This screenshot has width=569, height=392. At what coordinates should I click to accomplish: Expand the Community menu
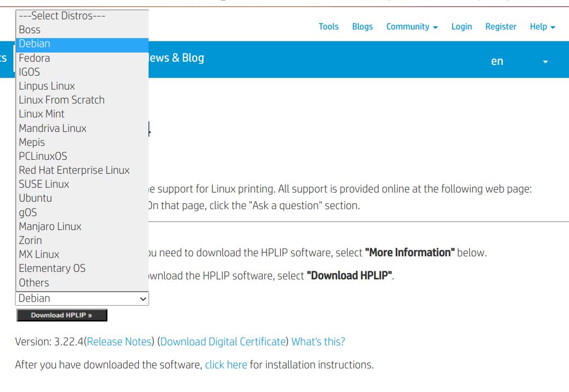412,27
